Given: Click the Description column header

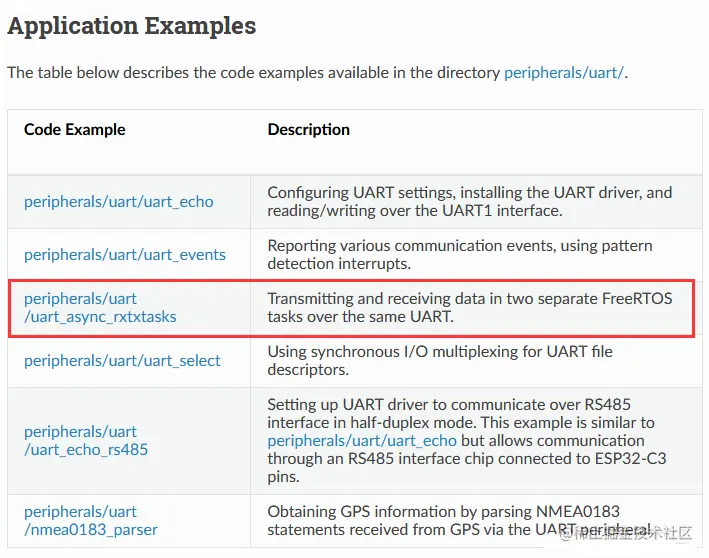Looking at the screenshot, I should 308,129.
